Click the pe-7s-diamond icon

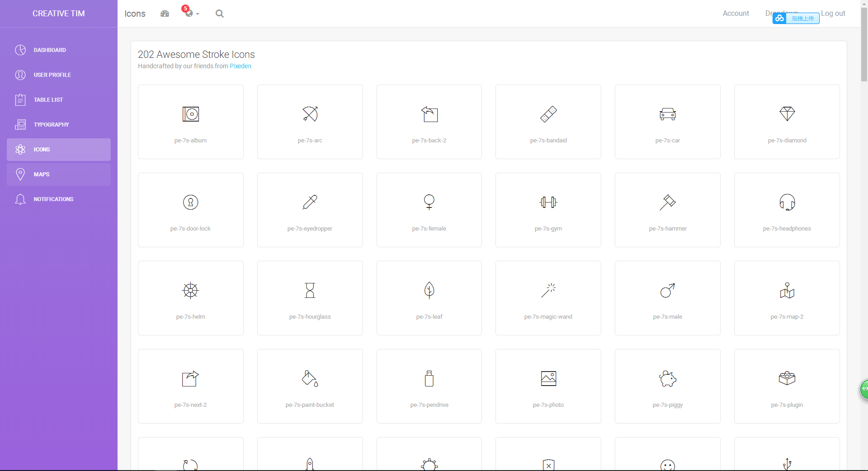click(787, 114)
